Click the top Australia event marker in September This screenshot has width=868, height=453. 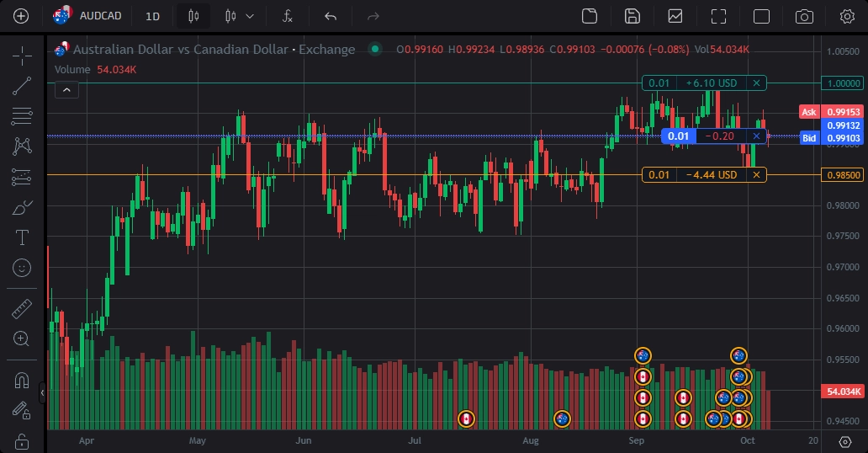643,355
